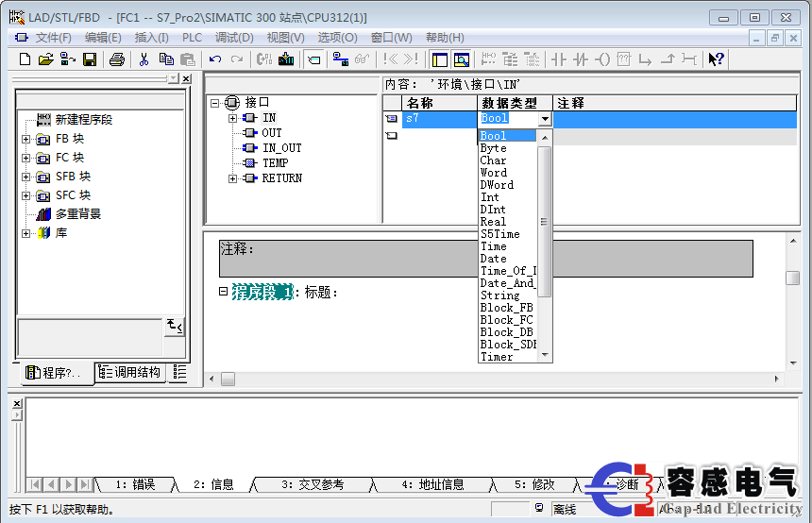The width and height of the screenshot is (812, 523).
Task: Switch to the 5: 修改 tab
Action: tap(534, 484)
